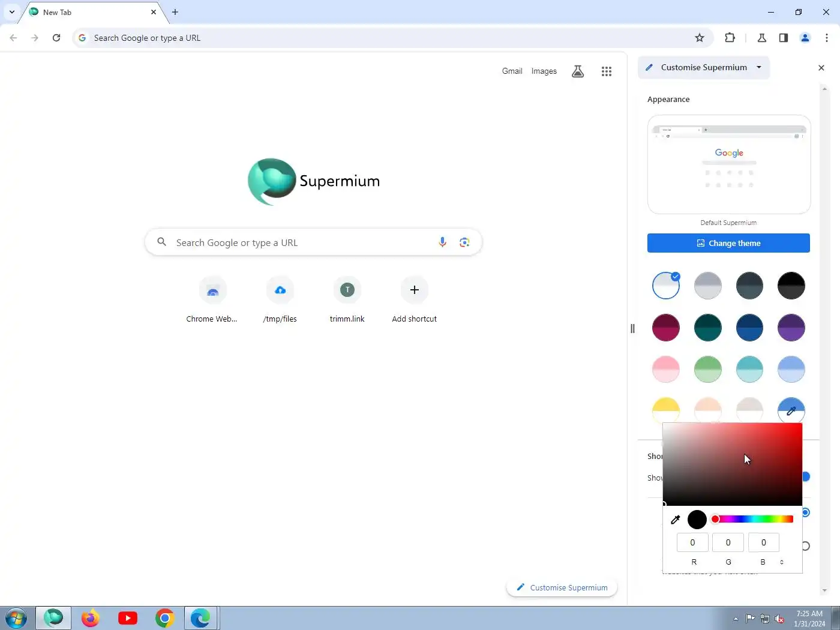Open the Gmail link
Viewport: 840px width, 630px height.
512,71
